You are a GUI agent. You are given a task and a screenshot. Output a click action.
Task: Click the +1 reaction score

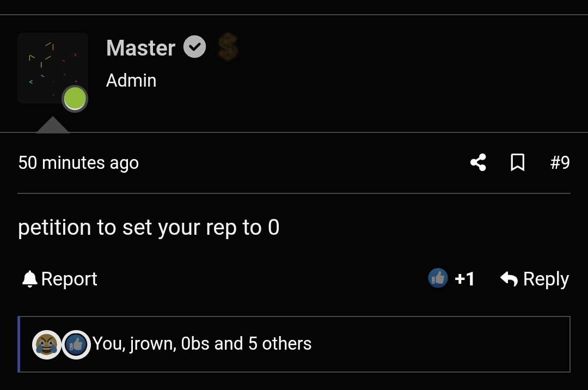pos(464,279)
